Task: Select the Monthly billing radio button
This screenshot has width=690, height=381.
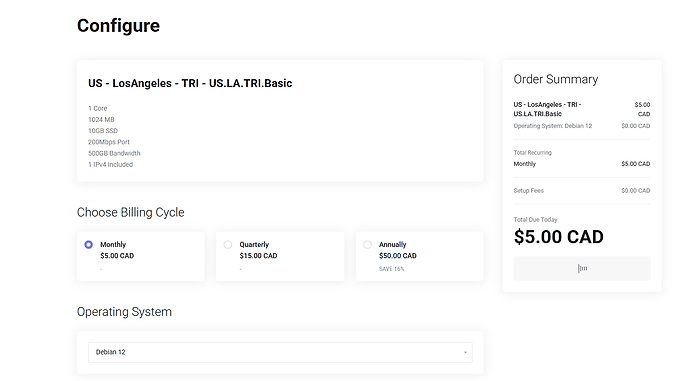Action: click(88, 245)
